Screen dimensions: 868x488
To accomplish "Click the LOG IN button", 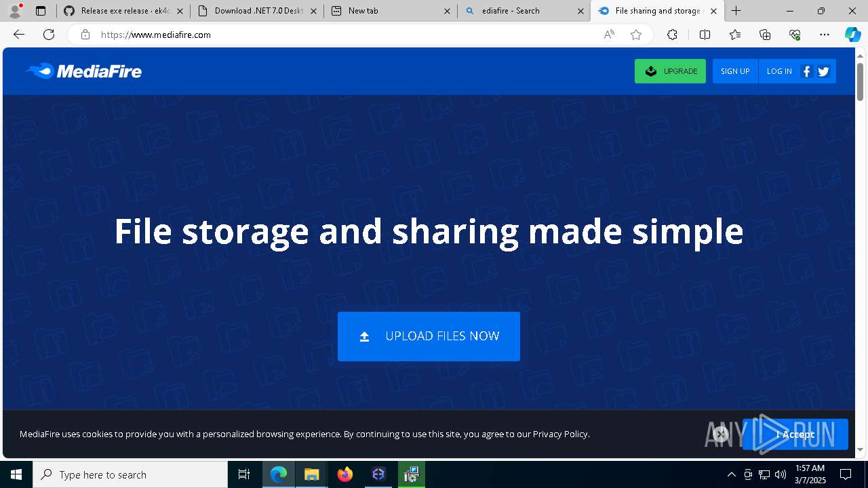I will pos(779,71).
